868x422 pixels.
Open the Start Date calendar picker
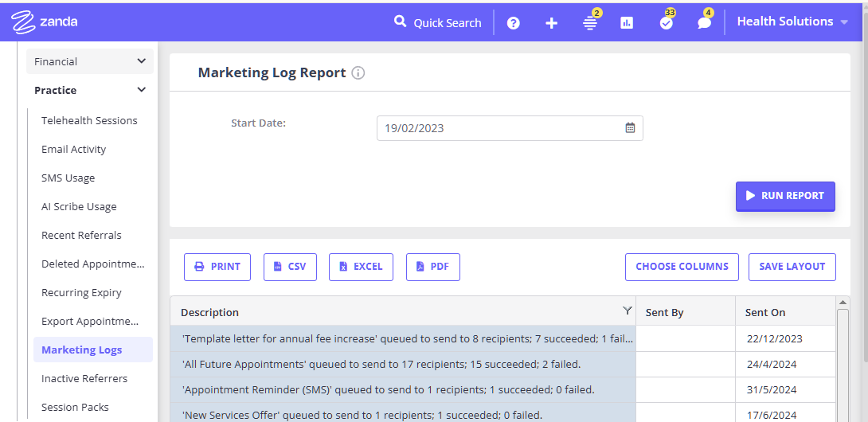[x=630, y=128]
